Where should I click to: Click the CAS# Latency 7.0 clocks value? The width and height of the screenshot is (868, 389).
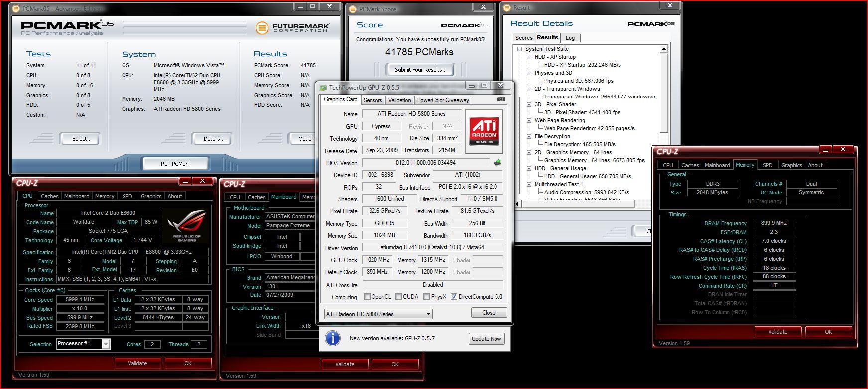pos(774,241)
